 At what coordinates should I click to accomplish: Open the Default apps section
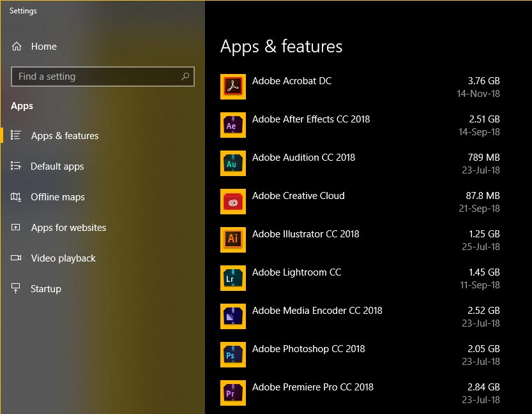point(57,166)
